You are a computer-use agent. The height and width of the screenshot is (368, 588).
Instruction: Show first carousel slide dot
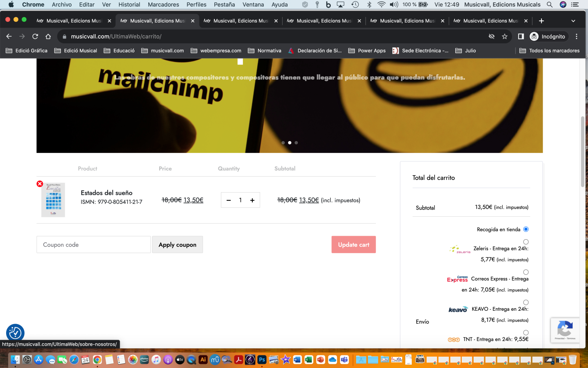point(283,143)
